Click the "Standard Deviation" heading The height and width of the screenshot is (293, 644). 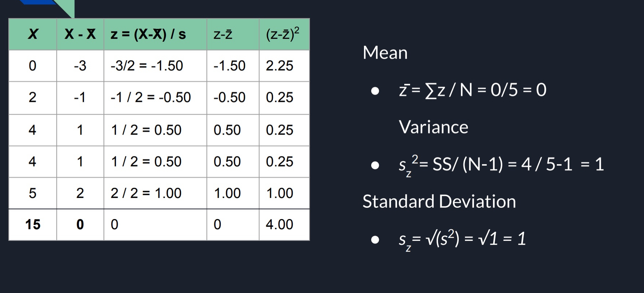coord(439,201)
